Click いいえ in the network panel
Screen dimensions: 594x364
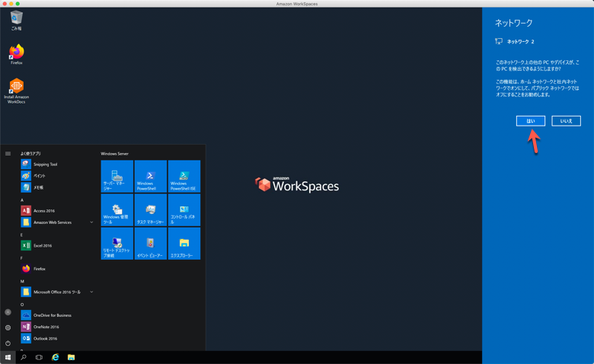[567, 121]
